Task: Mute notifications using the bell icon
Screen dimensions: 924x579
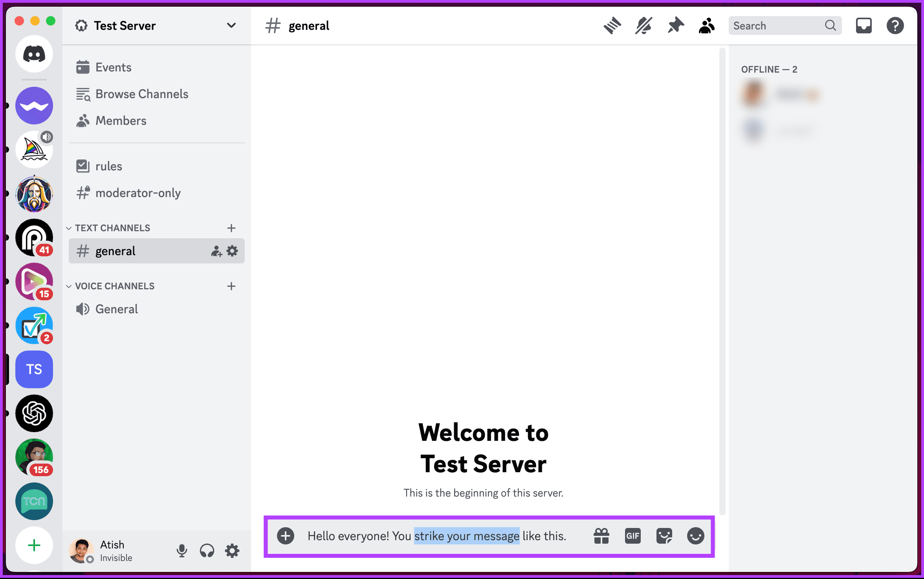Action: (643, 25)
